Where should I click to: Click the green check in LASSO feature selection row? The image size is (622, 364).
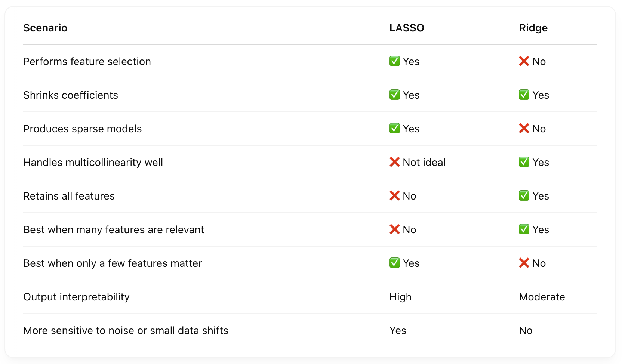[x=394, y=61]
